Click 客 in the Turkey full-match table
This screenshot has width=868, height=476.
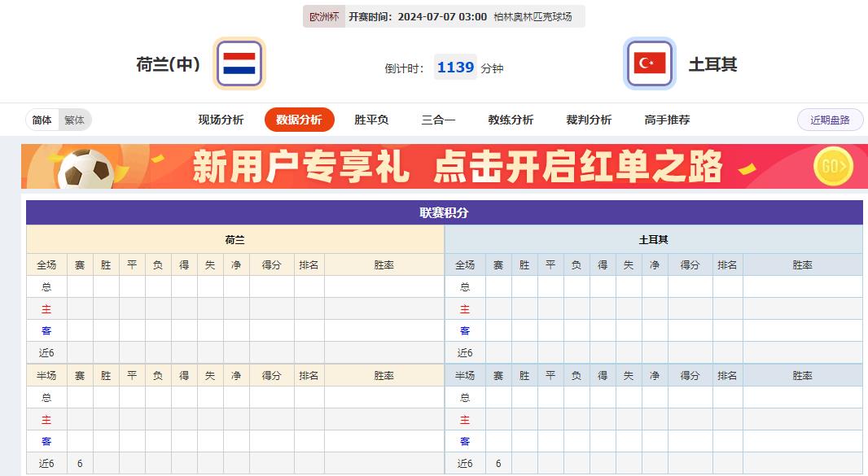[465, 330]
